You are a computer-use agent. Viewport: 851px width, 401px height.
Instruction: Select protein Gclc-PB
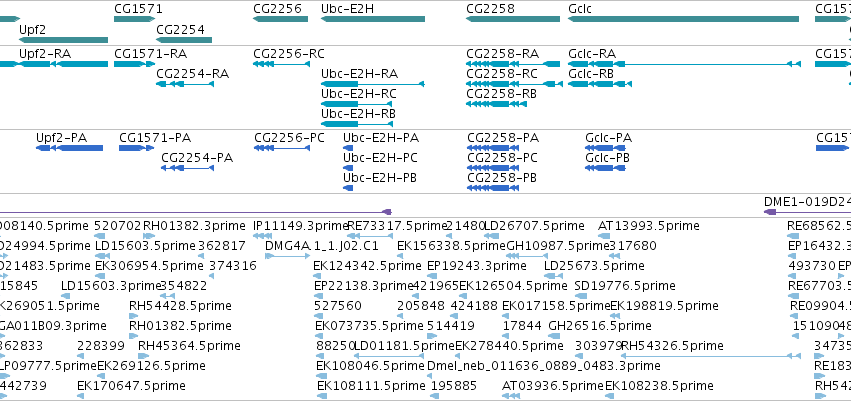point(605,168)
